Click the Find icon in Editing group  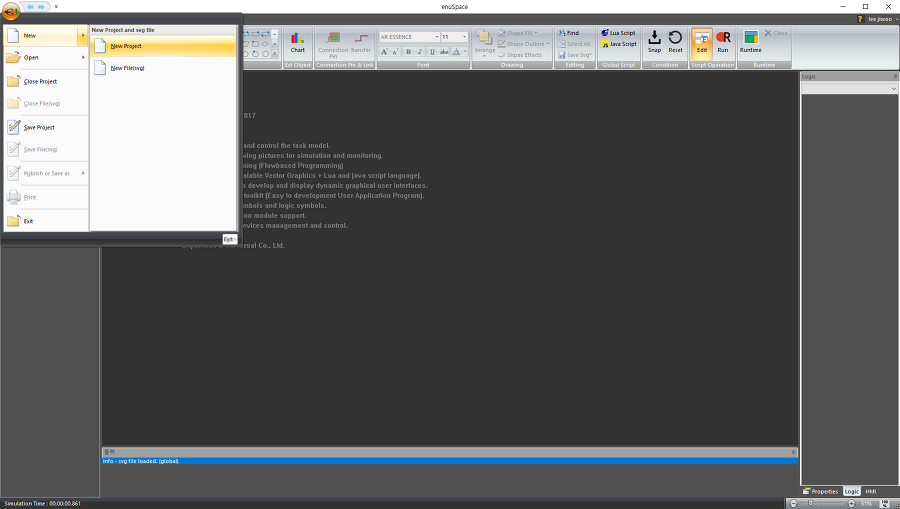568,33
